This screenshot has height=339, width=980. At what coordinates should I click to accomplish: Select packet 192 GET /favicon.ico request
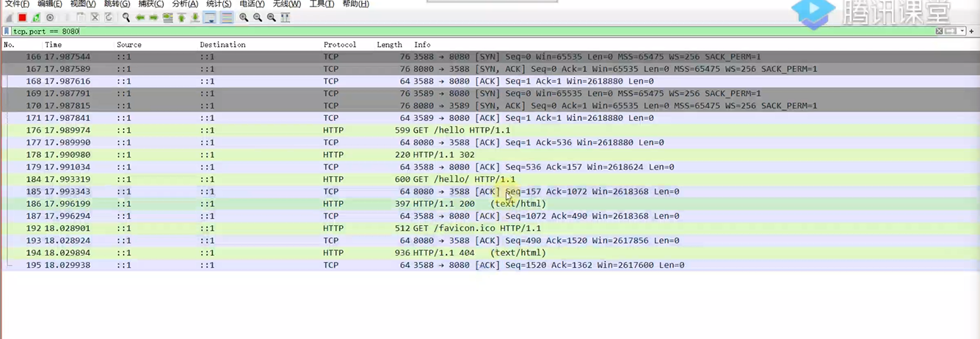click(x=490, y=228)
